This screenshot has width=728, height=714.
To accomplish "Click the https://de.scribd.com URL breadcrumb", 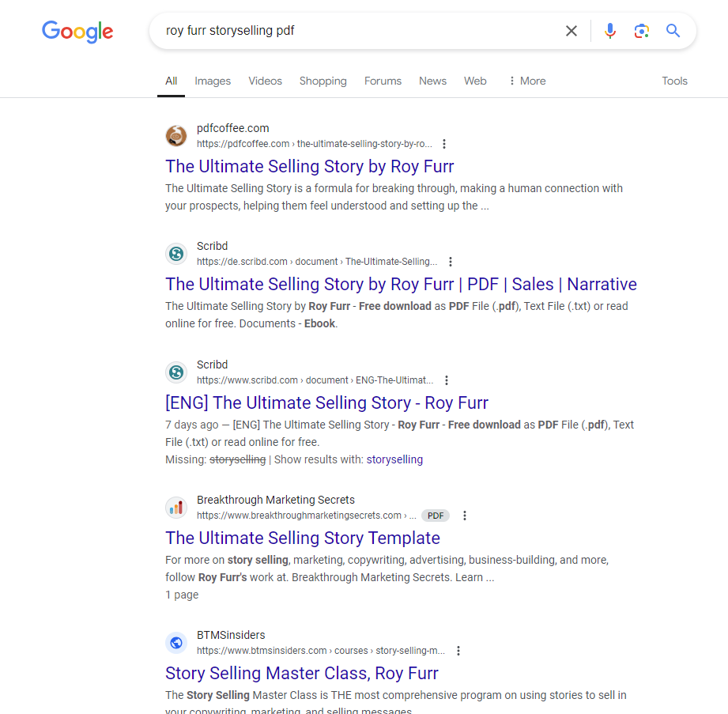I will (317, 262).
